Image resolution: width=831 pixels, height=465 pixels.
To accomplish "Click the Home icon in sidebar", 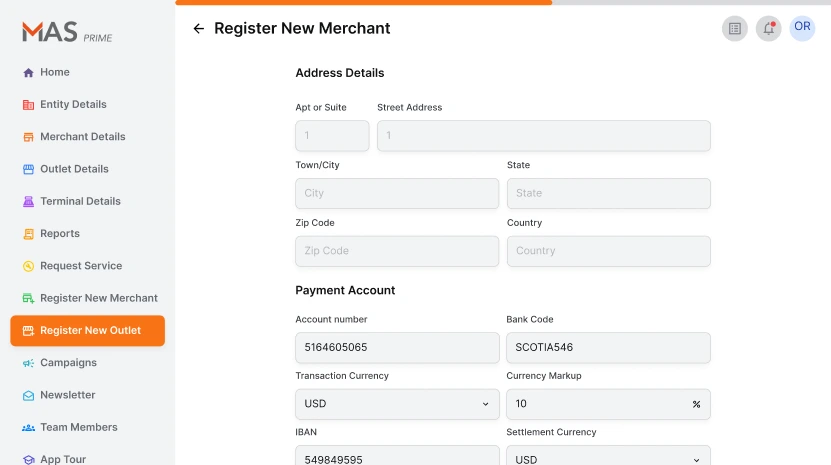I will coord(28,73).
